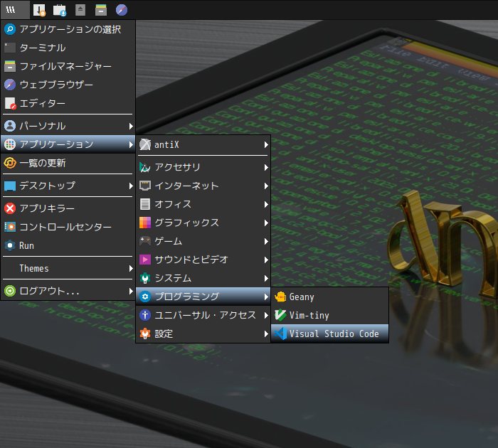Open the ゲーム menu category
This screenshot has height=448, width=498.
pos(203,241)
